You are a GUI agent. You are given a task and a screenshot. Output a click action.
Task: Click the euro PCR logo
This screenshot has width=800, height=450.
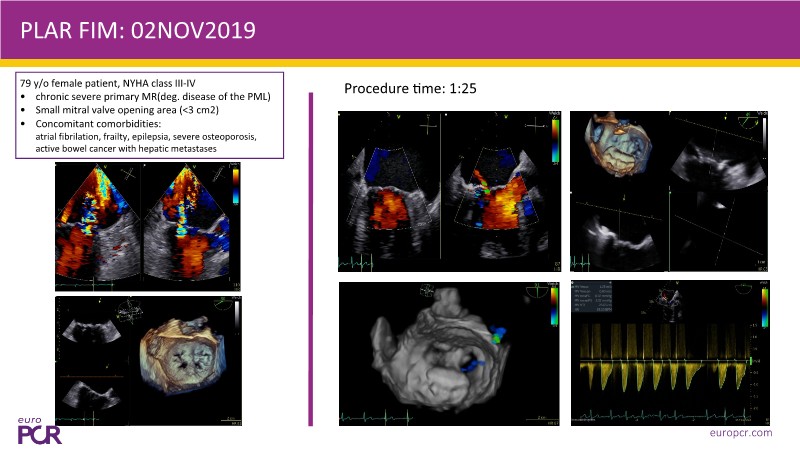click(38, 429)
